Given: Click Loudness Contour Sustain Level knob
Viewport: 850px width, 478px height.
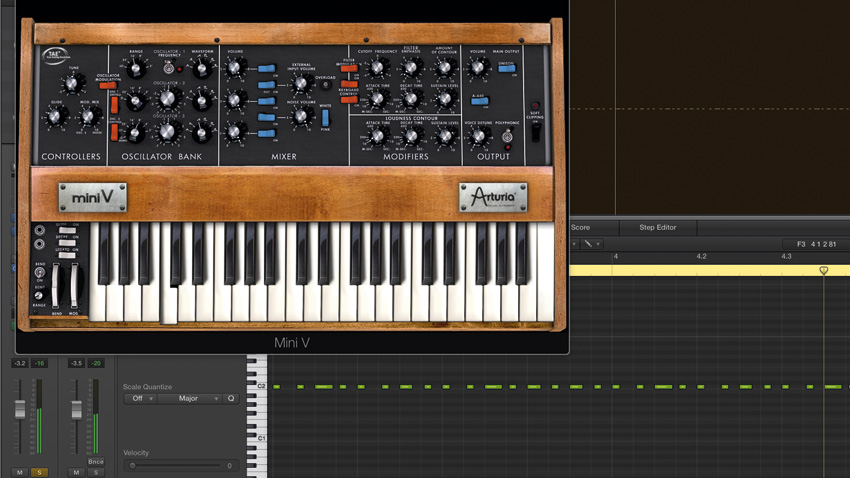Looking at the screenshot, I should 444,136.
